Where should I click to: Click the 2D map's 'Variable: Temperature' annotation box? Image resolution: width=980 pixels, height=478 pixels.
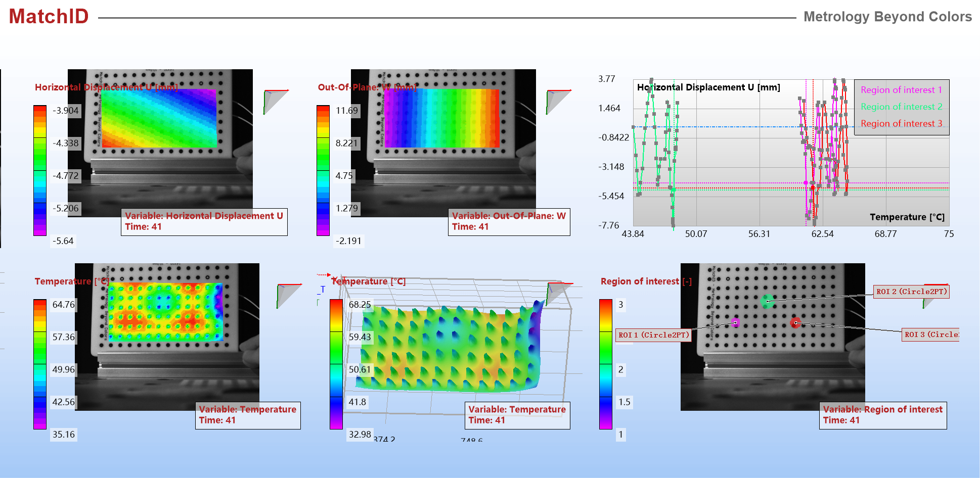click(x=248, y=415)
